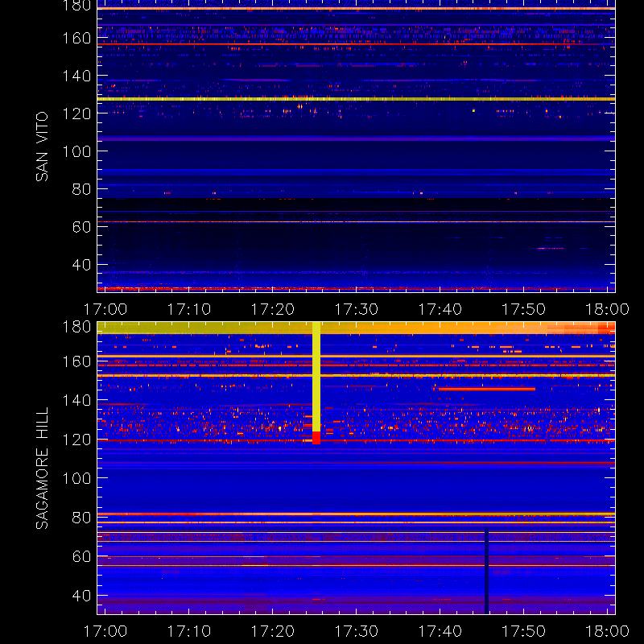This screenshot has width=644, height=644.
Task: Click the yellow vertical bar in Sagamore Hill plot
Action: pos(316,377)
